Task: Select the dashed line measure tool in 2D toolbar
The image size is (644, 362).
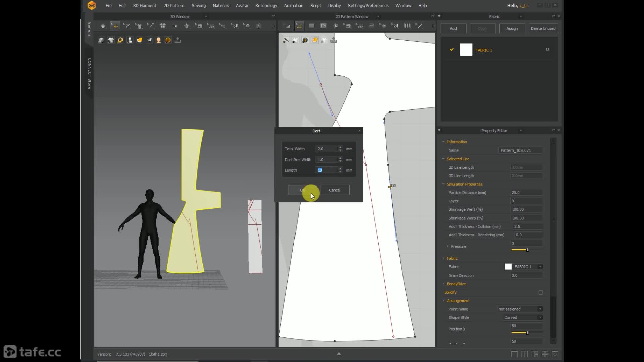Action: pyautogui.click(x=419, y=26)
